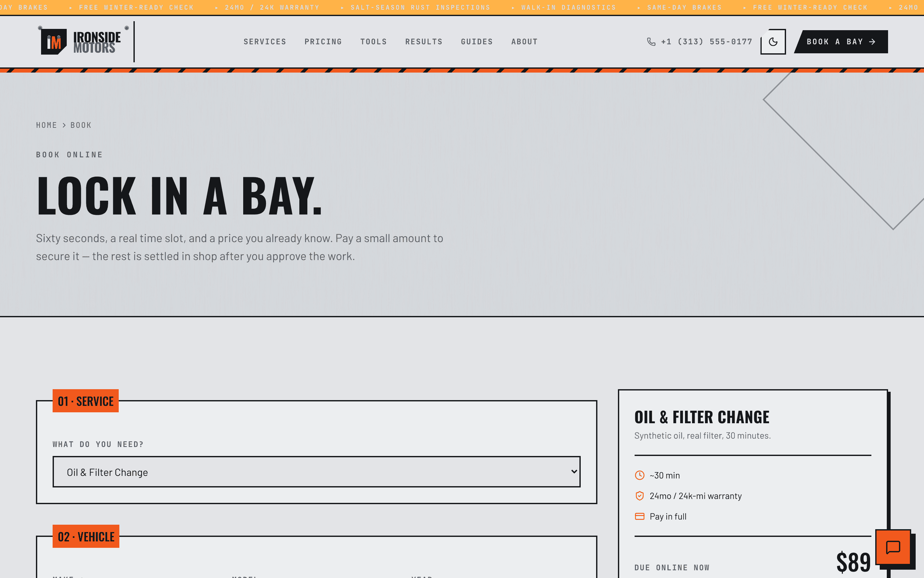The height and width of the screenshot is (578, 924).
Task: Click the 'Pay in full' text
Action: click(x=668, y=516)
